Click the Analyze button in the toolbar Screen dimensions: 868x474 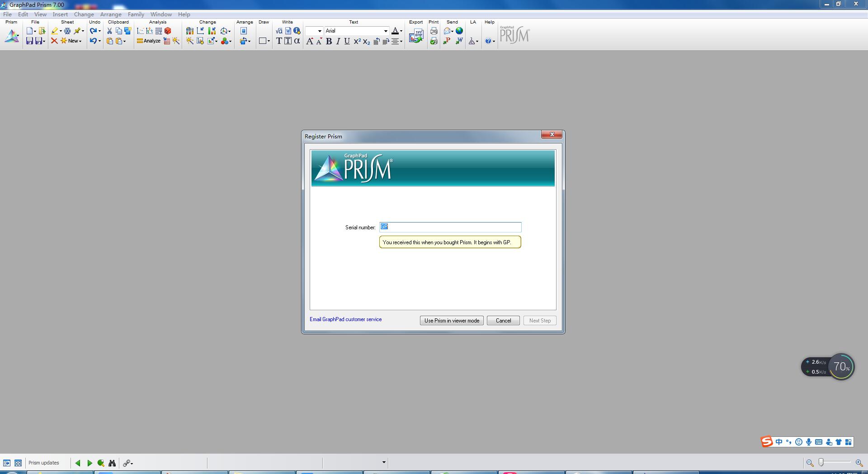click(149, 41)
